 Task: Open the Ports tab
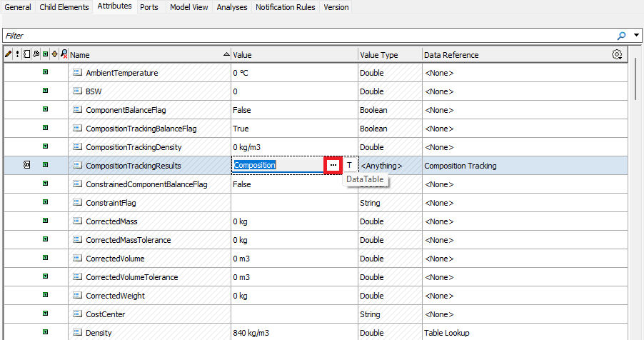point(149,7)
